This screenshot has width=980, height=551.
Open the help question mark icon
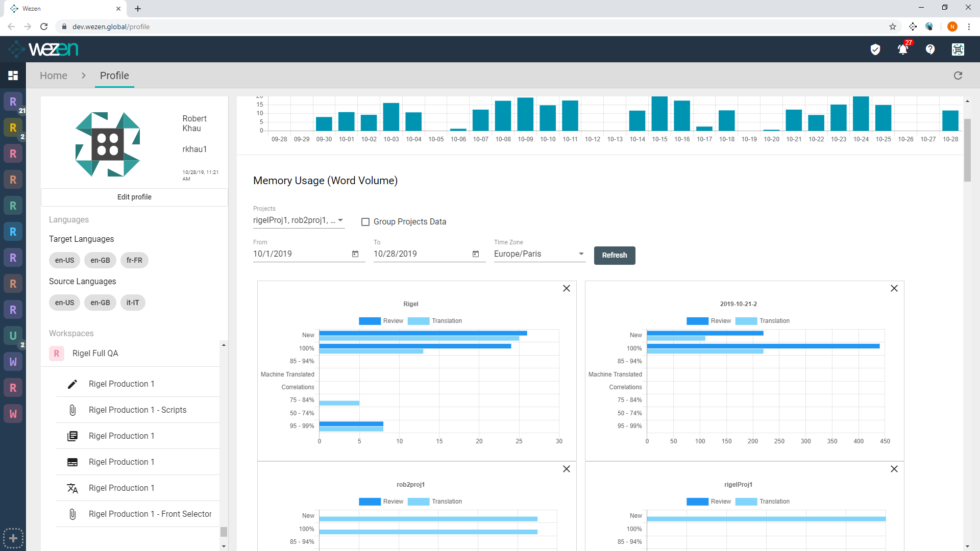930,49
